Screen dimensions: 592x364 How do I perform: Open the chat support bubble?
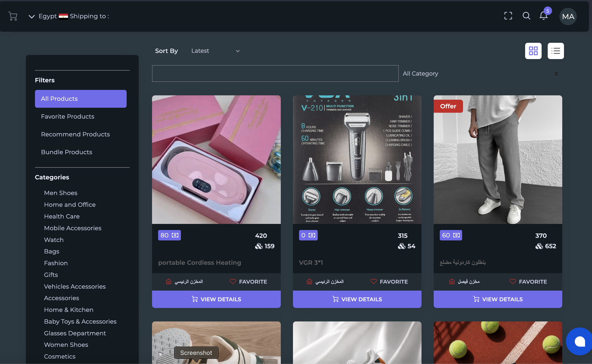tap(579, 341)
